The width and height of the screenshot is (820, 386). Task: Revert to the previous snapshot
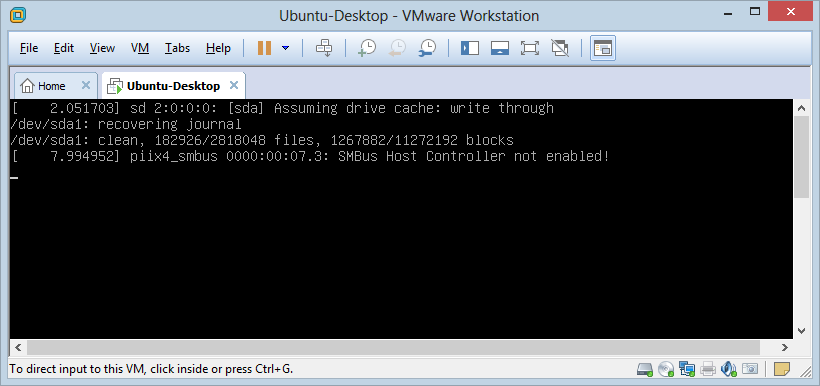(x=397, y=48)
